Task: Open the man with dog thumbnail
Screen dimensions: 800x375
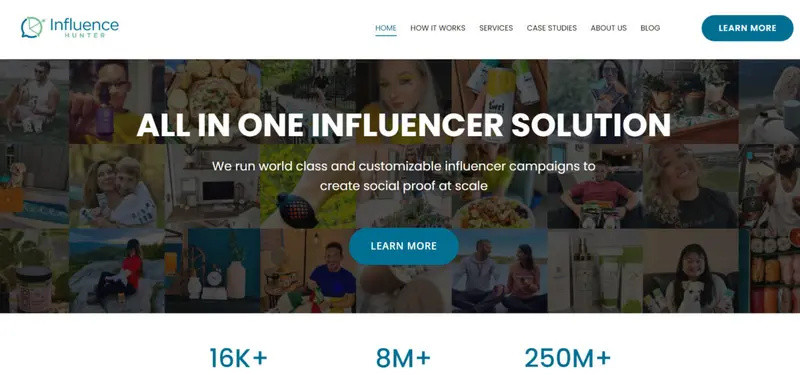Action: pyautogui.click(x=34, y=102)
